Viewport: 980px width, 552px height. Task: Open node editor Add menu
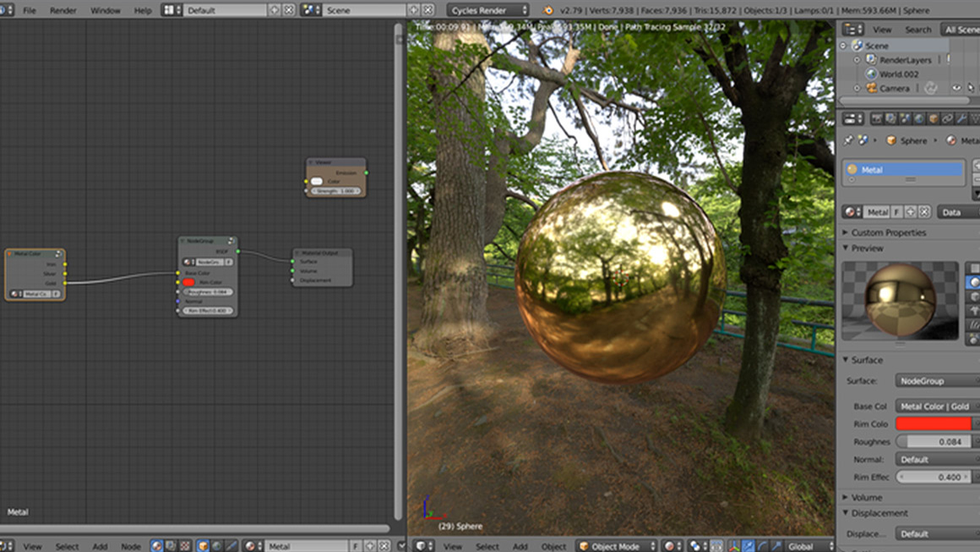tap(100, 546)
